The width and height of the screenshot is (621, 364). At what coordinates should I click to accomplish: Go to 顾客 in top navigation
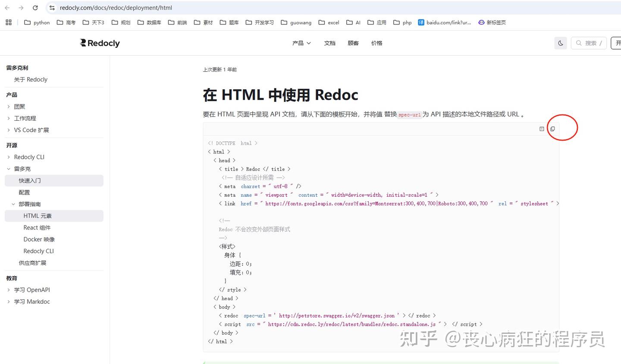(x=353, y=43)
